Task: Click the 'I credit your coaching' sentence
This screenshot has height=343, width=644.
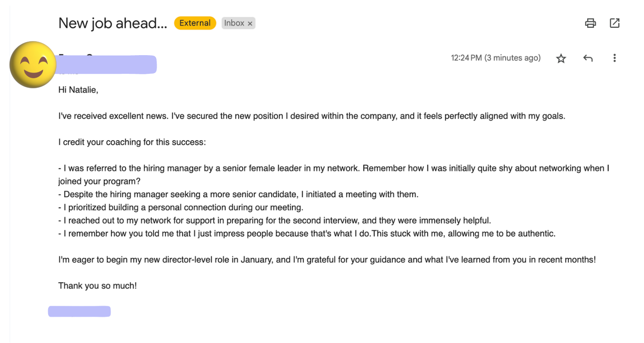Action: pos(132,142)
